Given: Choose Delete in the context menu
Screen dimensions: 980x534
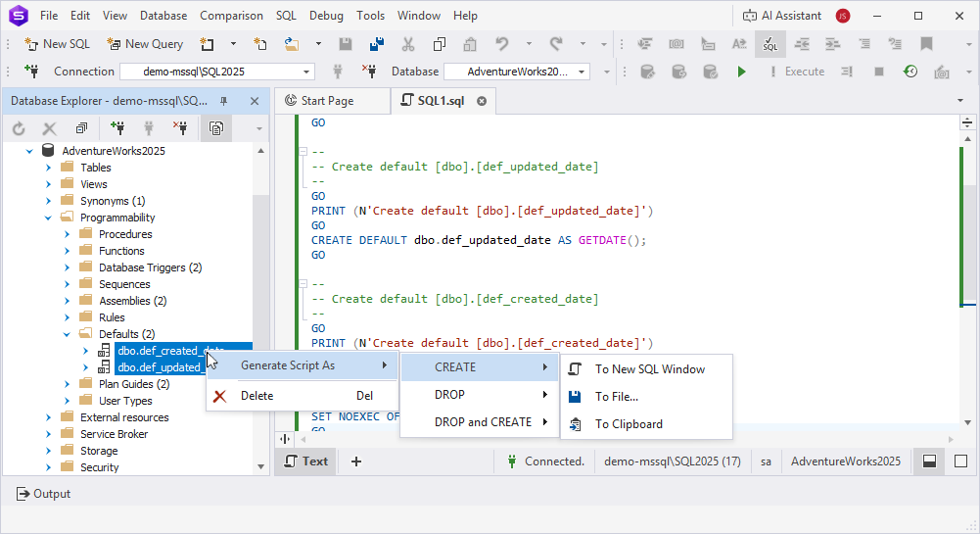Looking at the screenshot, I should pyautogui.click(x=303, y=396).
